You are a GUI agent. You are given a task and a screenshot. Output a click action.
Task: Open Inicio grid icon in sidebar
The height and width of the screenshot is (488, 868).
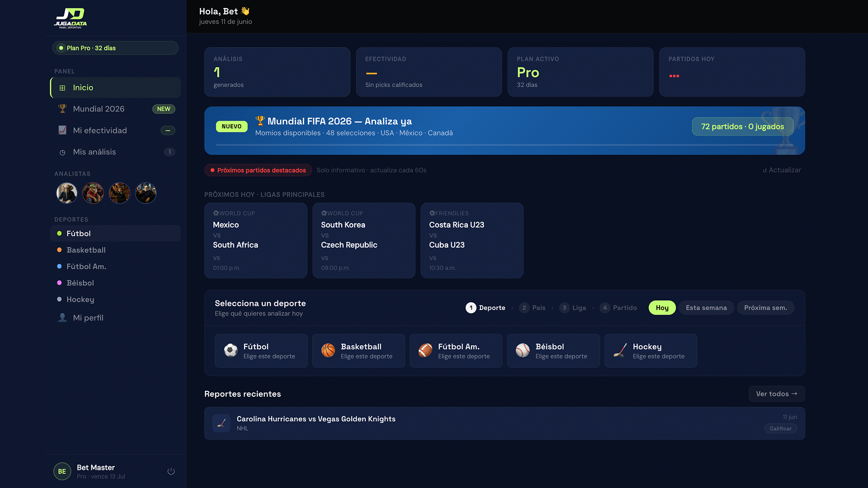point(62,88)
